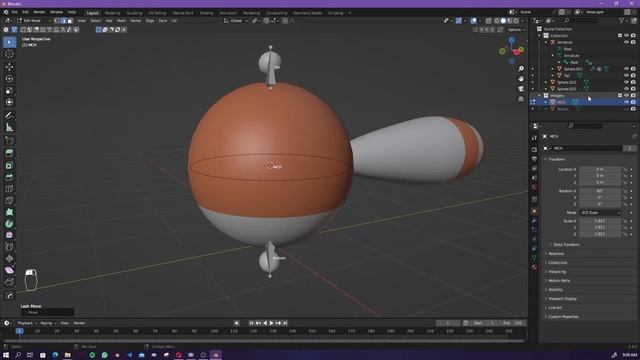
Task: Select the Edge Slide tool
Action: (9, 247)
